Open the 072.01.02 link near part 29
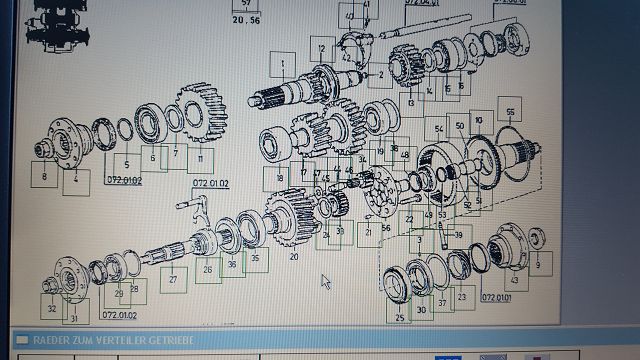640x360 pixels. (x=120, y=315)
